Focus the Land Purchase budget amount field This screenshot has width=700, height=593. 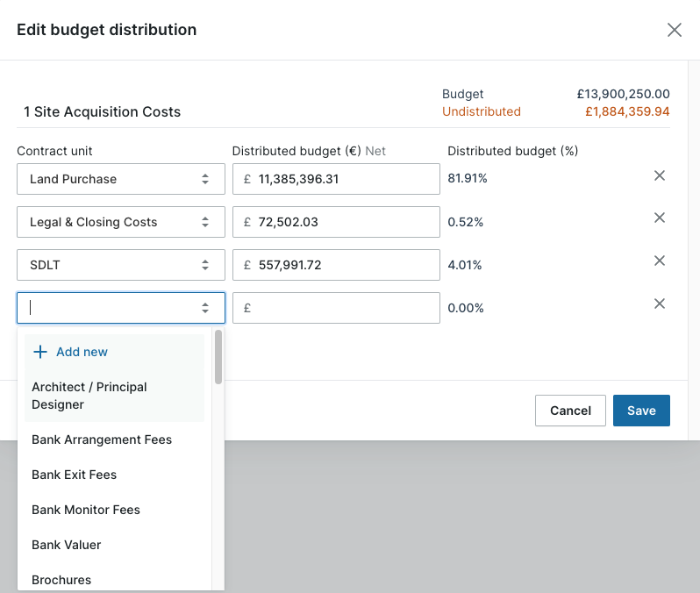tap(342, 179)
